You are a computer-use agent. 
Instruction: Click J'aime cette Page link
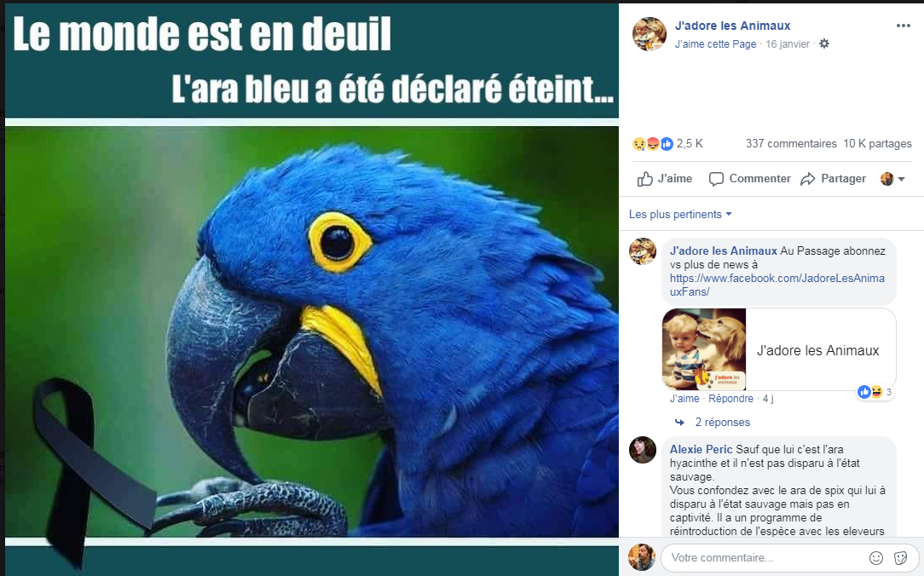point(715,43)
